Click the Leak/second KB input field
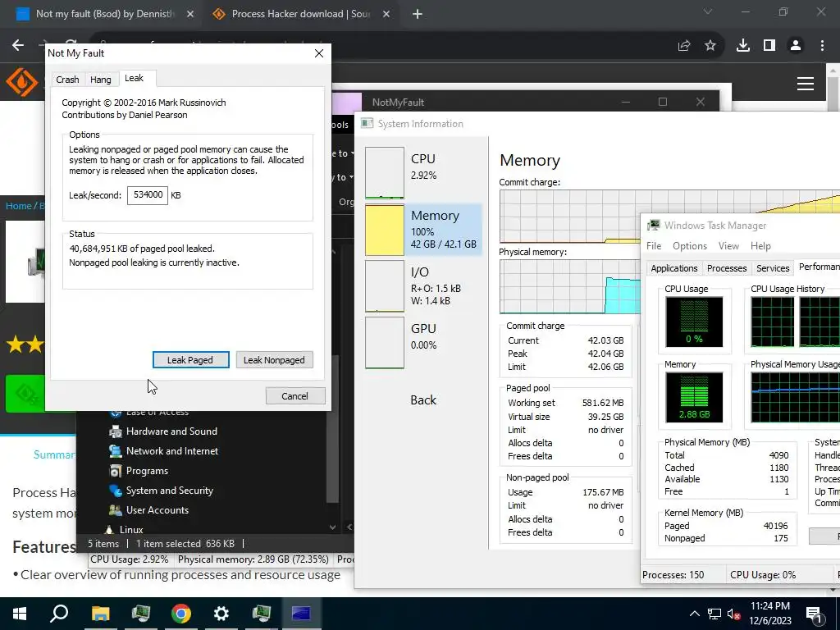This screenshot has height=630, width=840. point(148,195)
